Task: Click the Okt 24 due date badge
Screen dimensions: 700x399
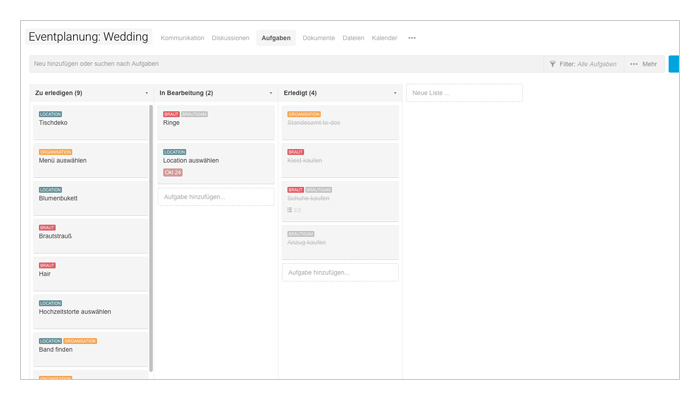Action: 173,173
